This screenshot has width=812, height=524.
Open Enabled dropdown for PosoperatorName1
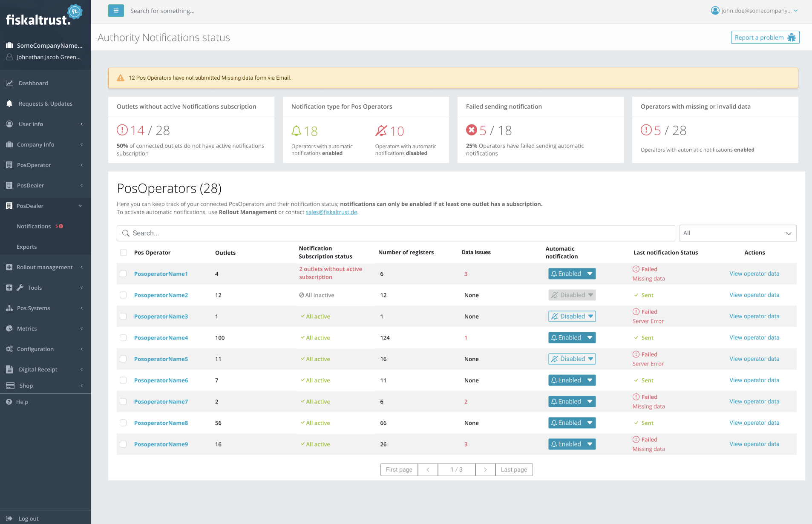(x=572, y=274)
